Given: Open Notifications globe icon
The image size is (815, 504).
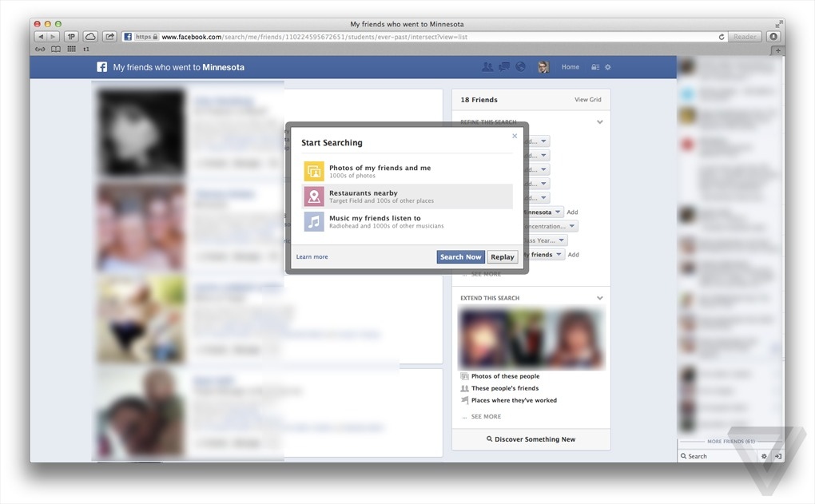Looking at the screenshot, I should coord(520,67).
